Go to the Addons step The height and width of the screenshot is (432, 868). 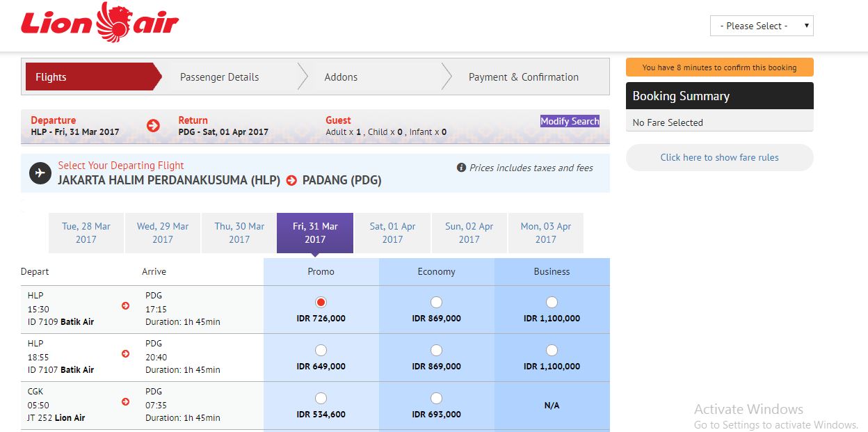click(341, 77)
